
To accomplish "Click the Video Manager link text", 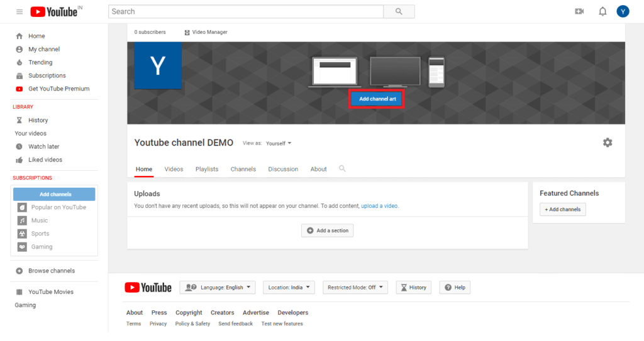I will point(209,32).
